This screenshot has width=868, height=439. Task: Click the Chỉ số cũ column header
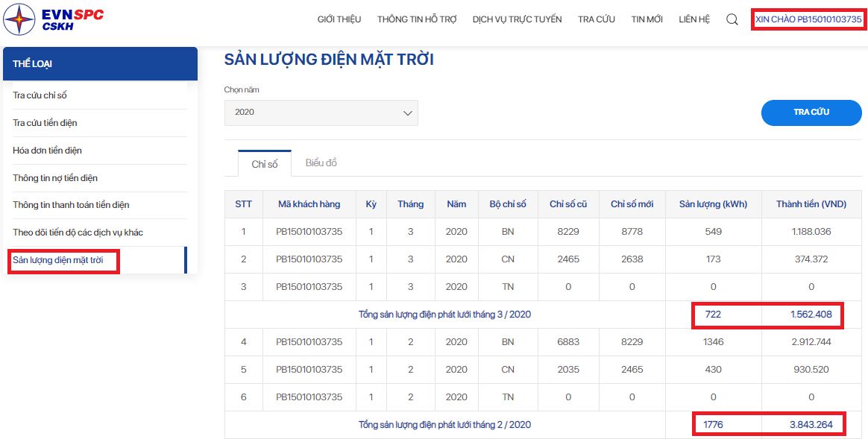(568, 204)
